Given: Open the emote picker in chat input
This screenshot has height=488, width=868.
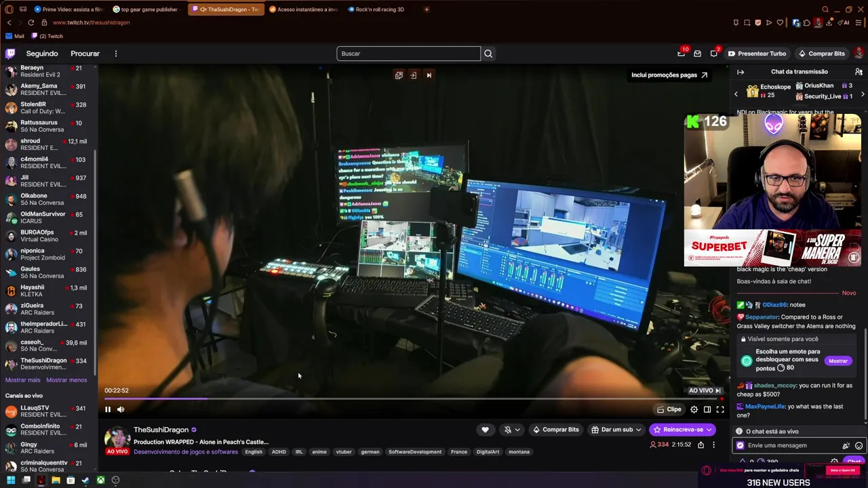Looking at the screenshot, I should pos(859,446).
